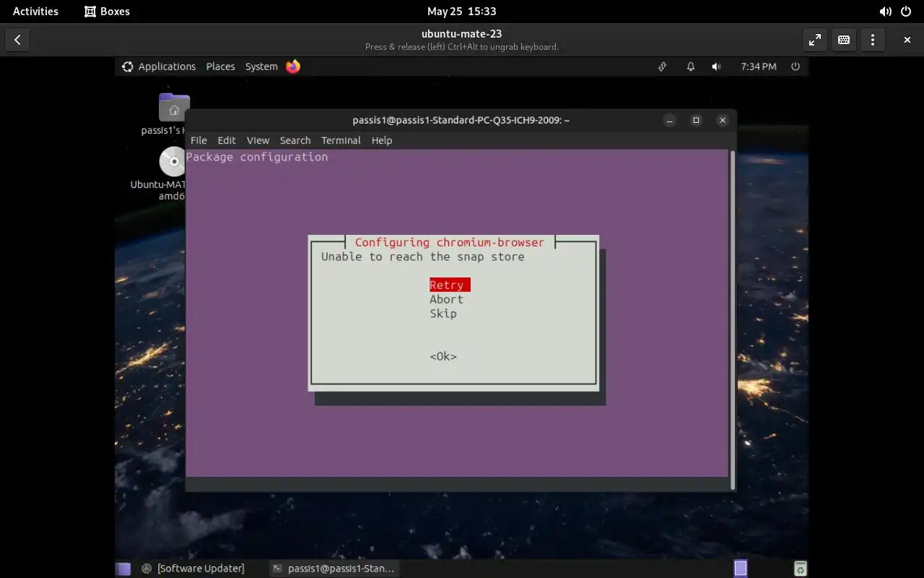Open the Firefox launcher in MATE panel

point(292,66)
